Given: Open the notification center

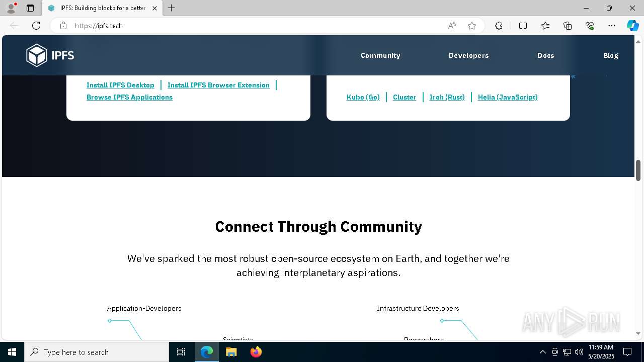Looking at the screenshot, I should (x=627, y=352).
